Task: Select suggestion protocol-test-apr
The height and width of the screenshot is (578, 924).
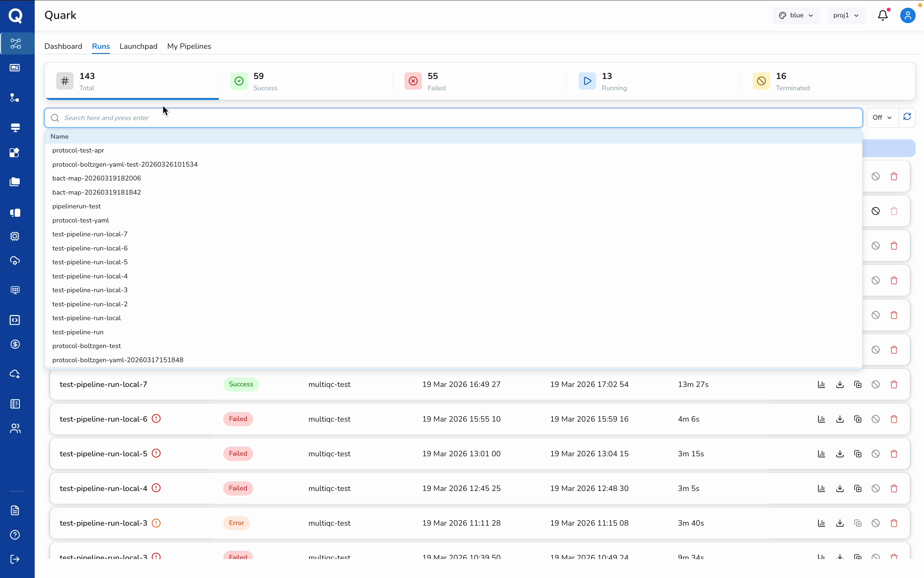Action: 454,150
